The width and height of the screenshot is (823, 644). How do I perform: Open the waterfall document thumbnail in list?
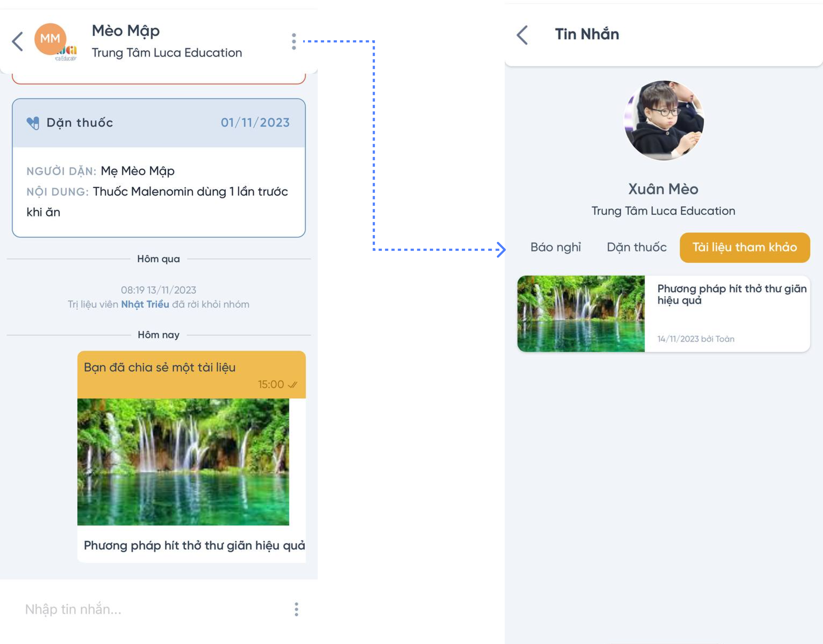click(581, 314)
